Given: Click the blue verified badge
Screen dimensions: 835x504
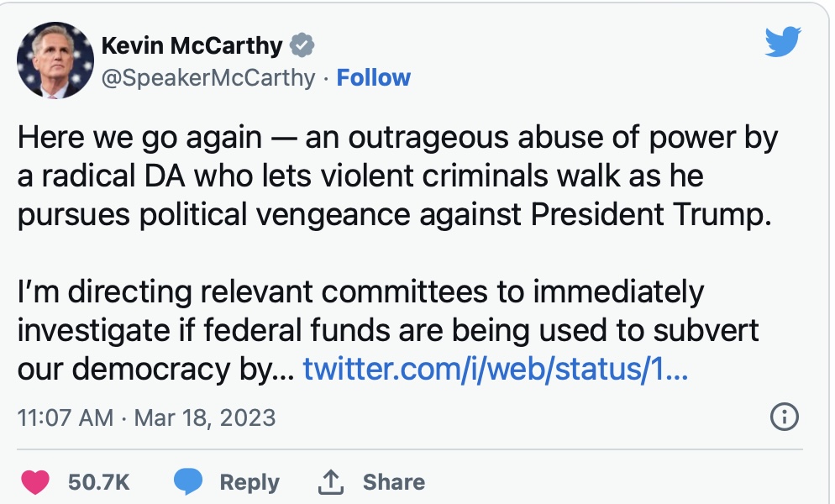Looking at the screenshot, I should 302,45.
